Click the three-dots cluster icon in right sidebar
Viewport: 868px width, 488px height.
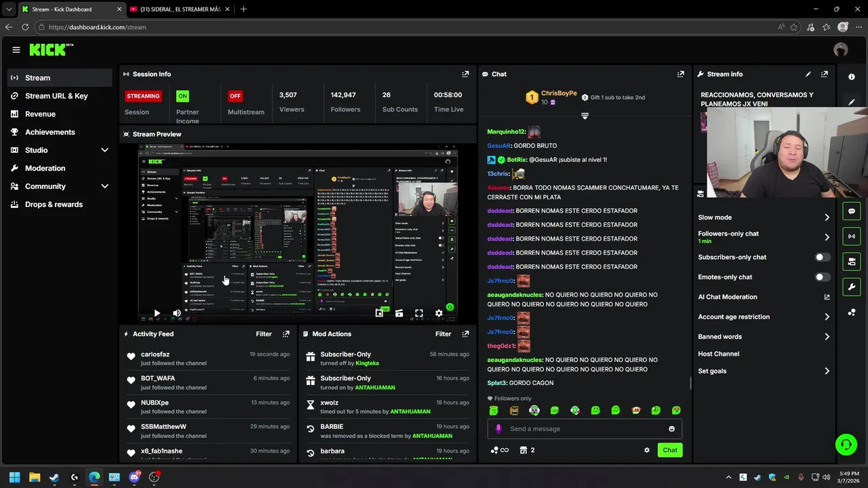pyautogui.click(x=852, y=312)
